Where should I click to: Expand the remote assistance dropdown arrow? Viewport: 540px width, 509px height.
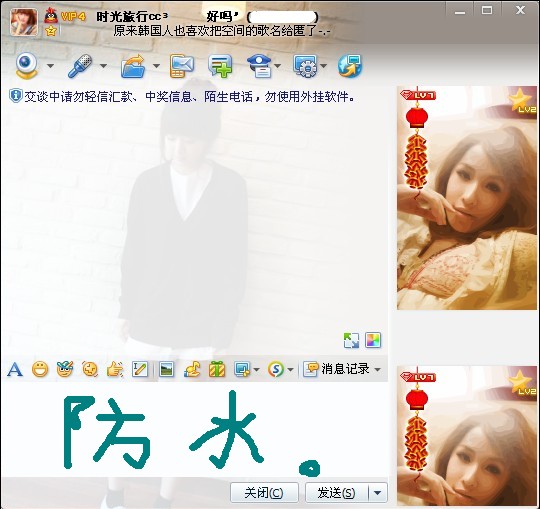click(x=324, y=65)
